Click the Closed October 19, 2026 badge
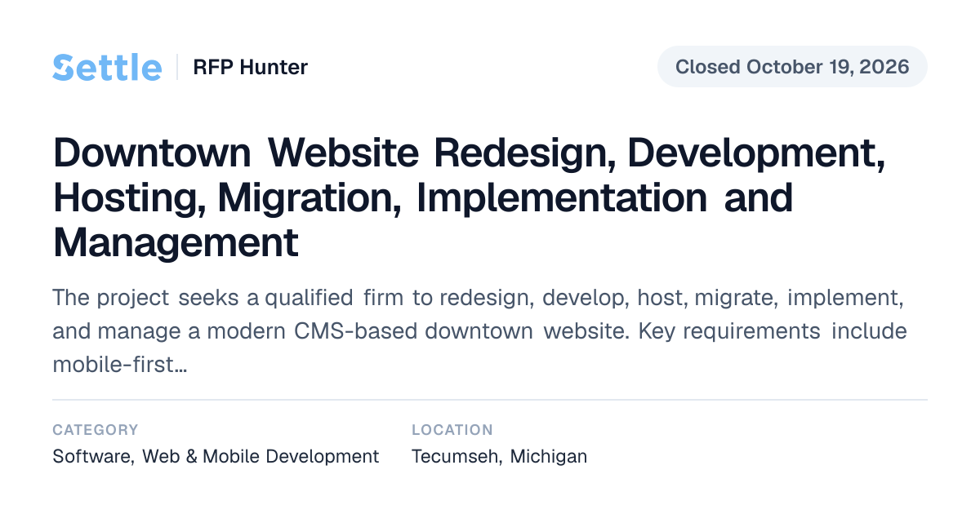The width and height of the screenshot is (980, 514). [x=792, y=67]
